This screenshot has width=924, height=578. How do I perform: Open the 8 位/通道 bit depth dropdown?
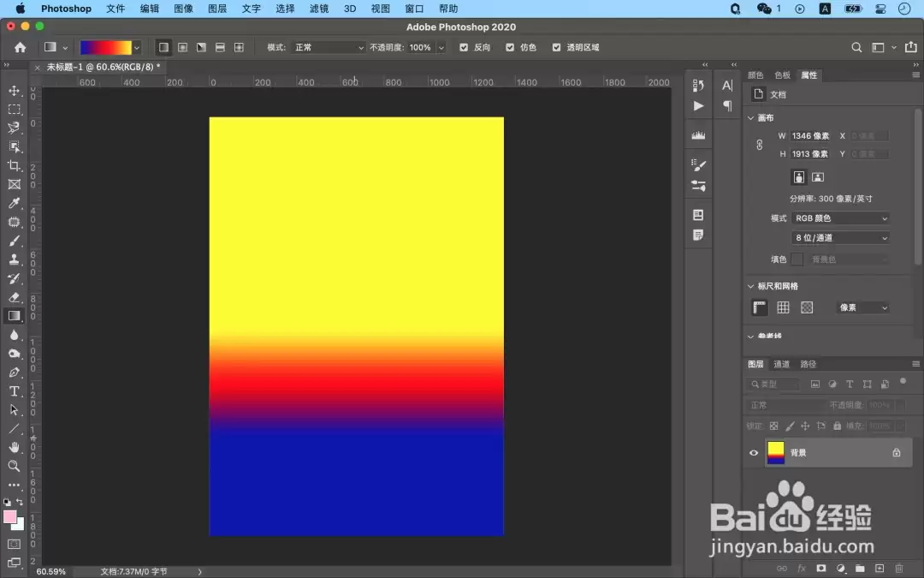click(x=840, y=238)
